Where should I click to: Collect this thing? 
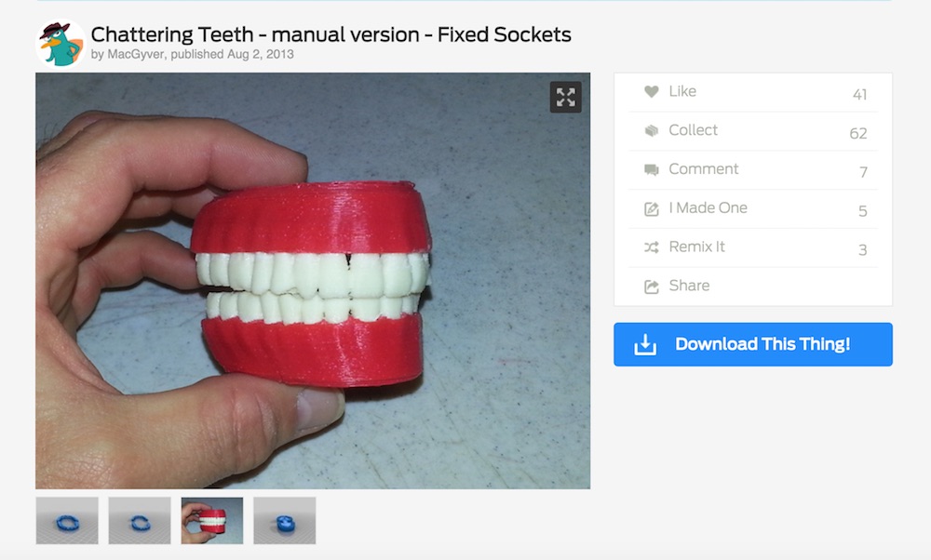click(x=753, y=131)
